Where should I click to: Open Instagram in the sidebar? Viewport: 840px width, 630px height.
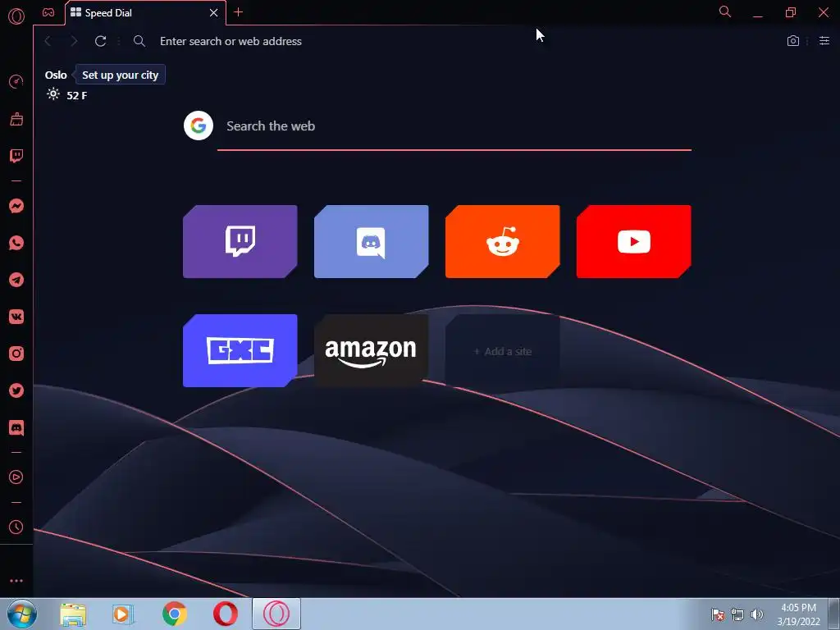16,354
